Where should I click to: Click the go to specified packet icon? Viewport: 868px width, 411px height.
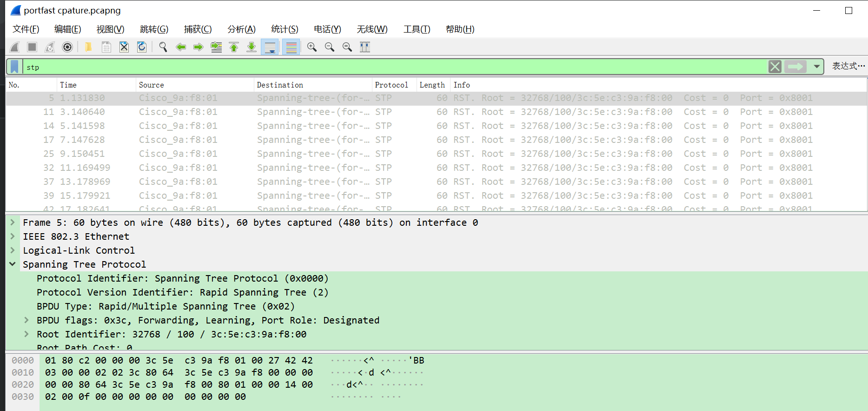(216, 47)
